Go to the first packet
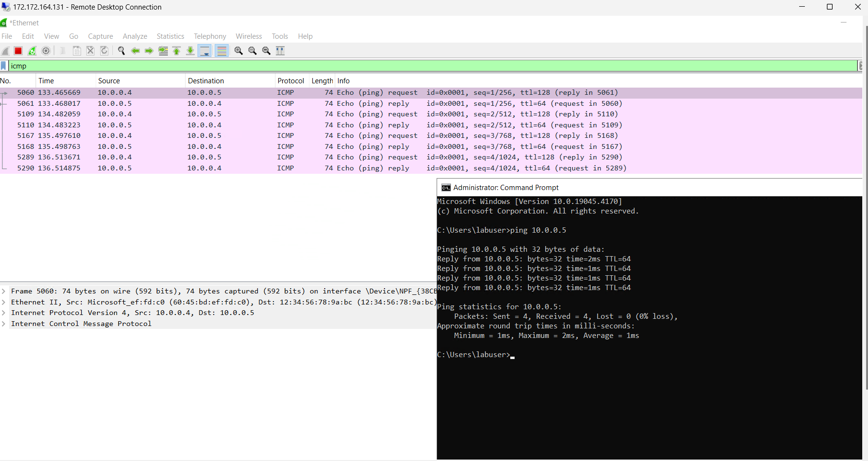 coord(176,51)
